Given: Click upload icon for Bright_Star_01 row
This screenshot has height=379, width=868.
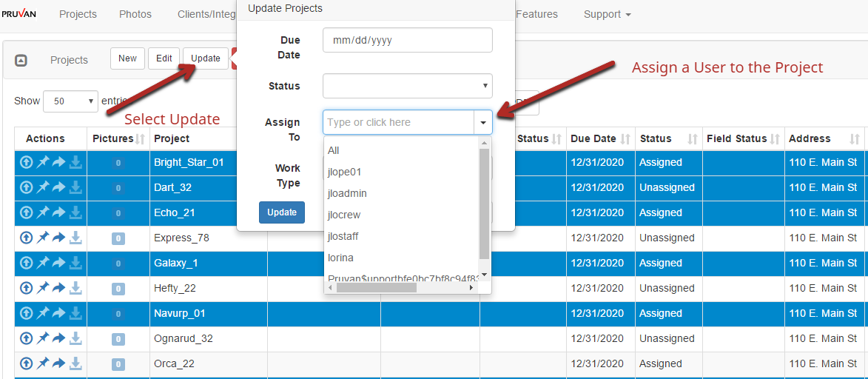Looking at the screenshot, I should [x=26, y=162].
